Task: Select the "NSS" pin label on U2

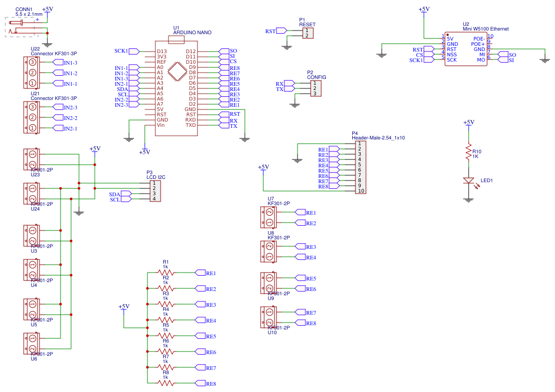Action: coord(452,55)
